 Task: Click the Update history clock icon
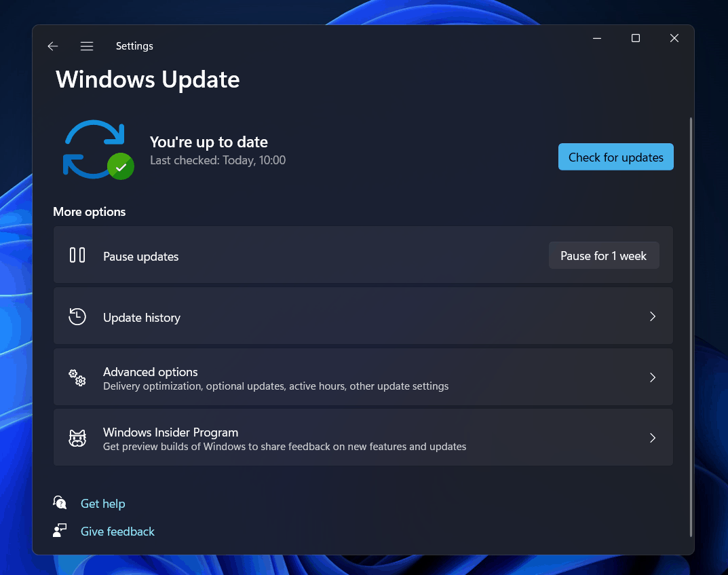(77, 316)
